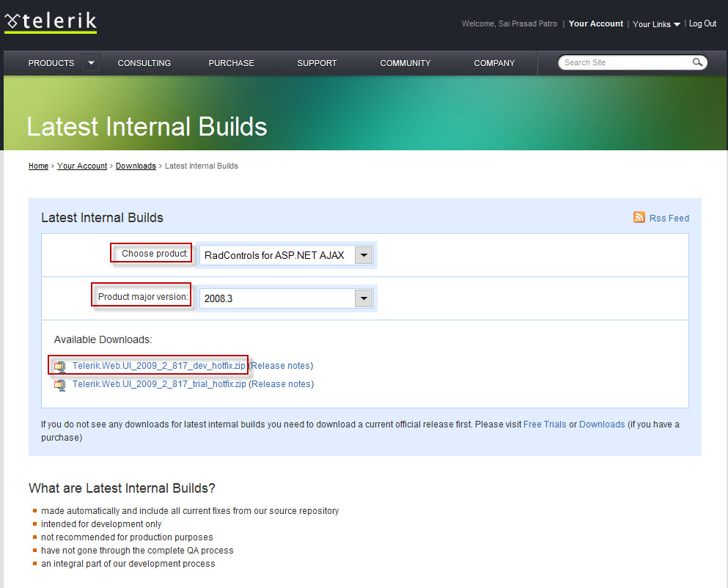Click the 'Welcome, Sai Prasad Patro' text
This screenshot has width=728, height=588.
tap(510, 23)
